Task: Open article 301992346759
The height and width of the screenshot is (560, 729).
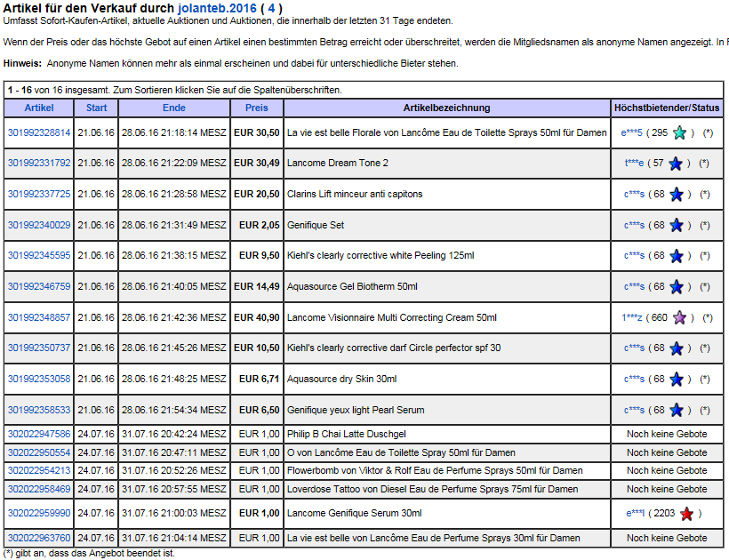Action: click(39, 287)
